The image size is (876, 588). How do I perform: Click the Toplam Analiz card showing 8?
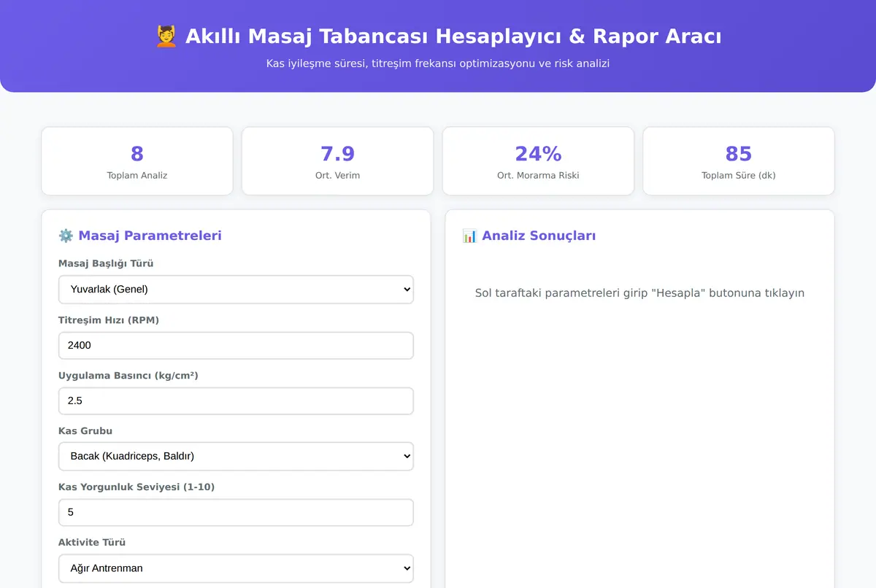(x=137, y=161)
